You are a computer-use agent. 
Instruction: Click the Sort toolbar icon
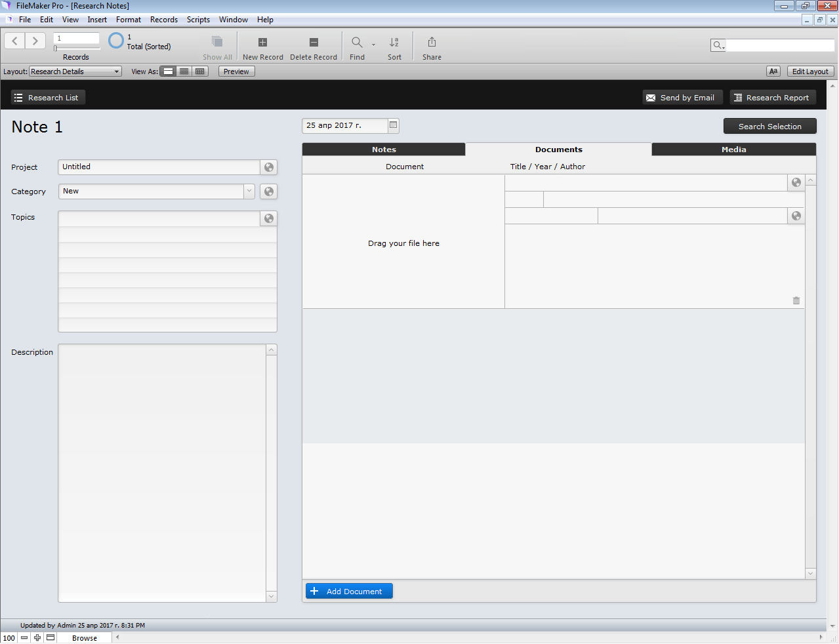(394, 43)
